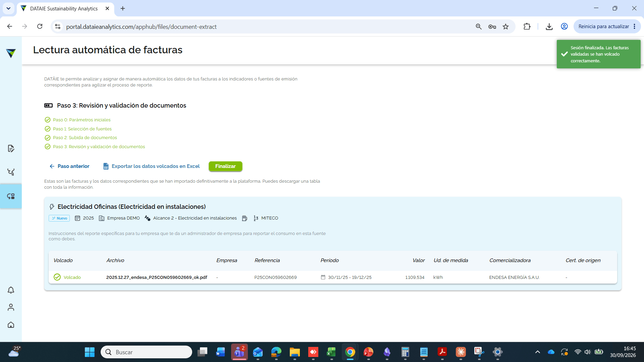Click the Volcado column header

coord(63,260)
